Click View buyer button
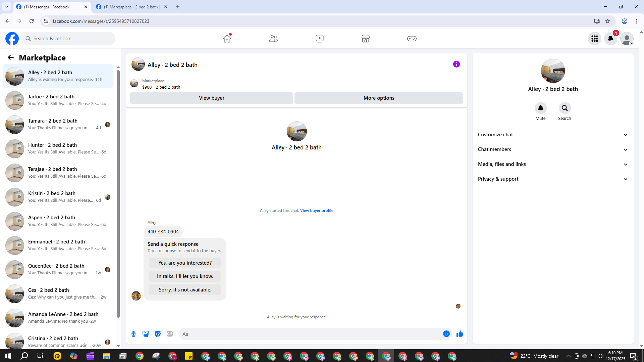This screenshot has height=362, width=644. (x=211, y=98)
